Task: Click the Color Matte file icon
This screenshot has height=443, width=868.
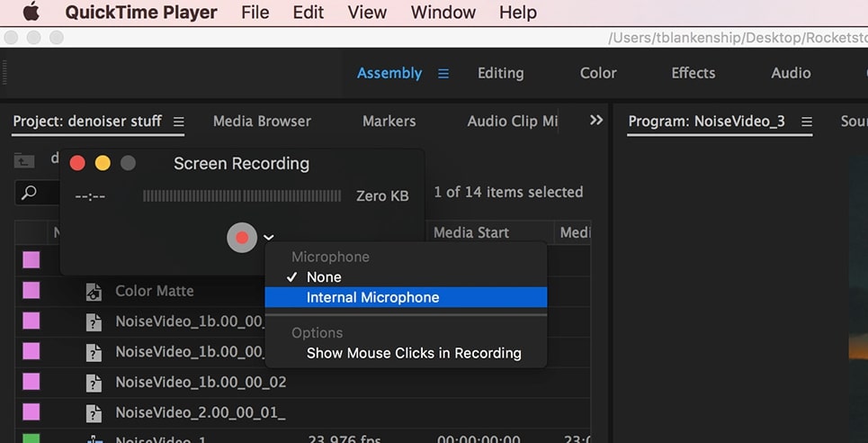Action: (94, 292)
